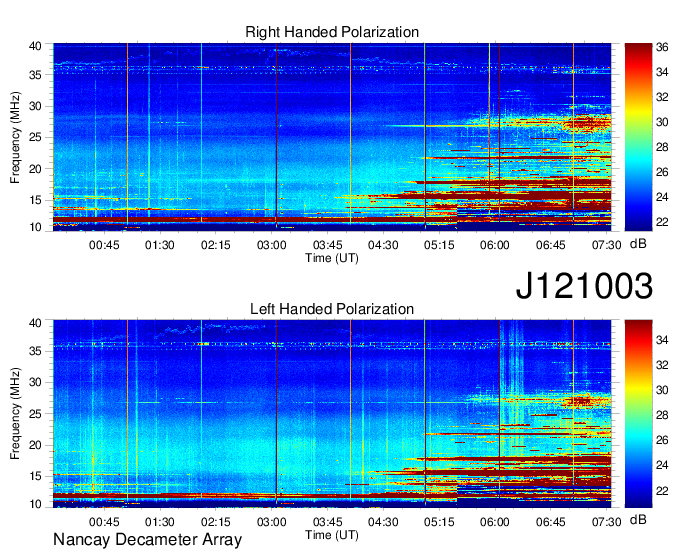Click the 00:45 time tick on the Left Handed plot
Image resolution: width=680 pixels, height=552 pixels.
tap(104, 522)
